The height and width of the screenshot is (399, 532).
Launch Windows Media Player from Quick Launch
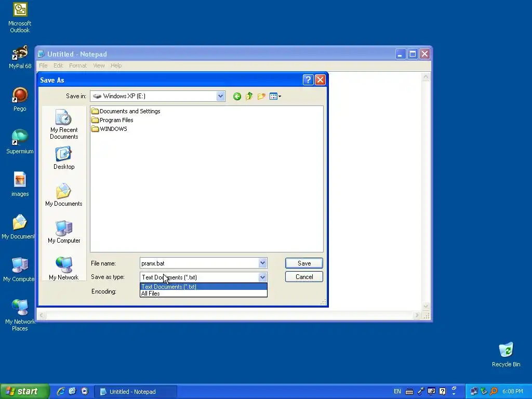click(x=85, y=392)
